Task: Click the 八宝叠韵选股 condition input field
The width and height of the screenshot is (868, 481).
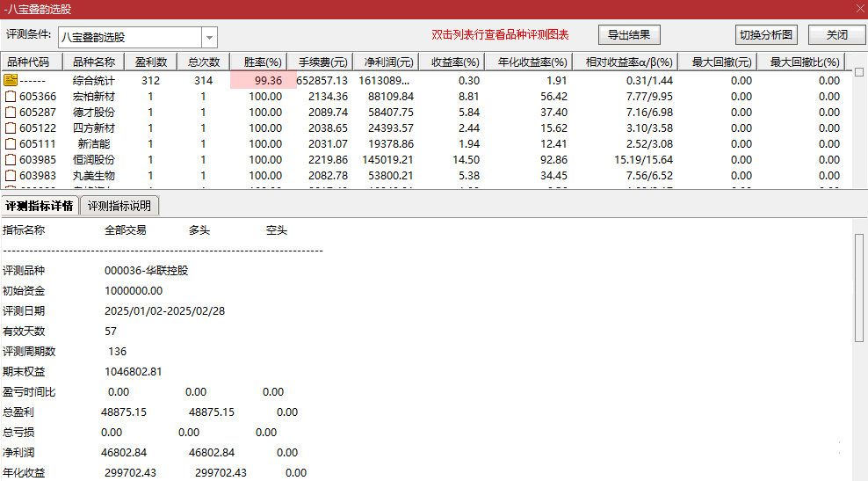Action: 130,37
